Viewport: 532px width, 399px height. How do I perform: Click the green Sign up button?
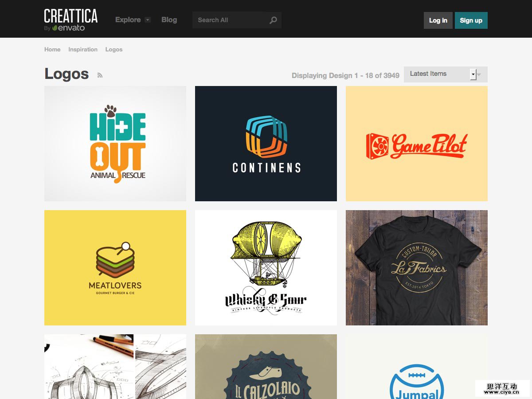click(471, 20)
